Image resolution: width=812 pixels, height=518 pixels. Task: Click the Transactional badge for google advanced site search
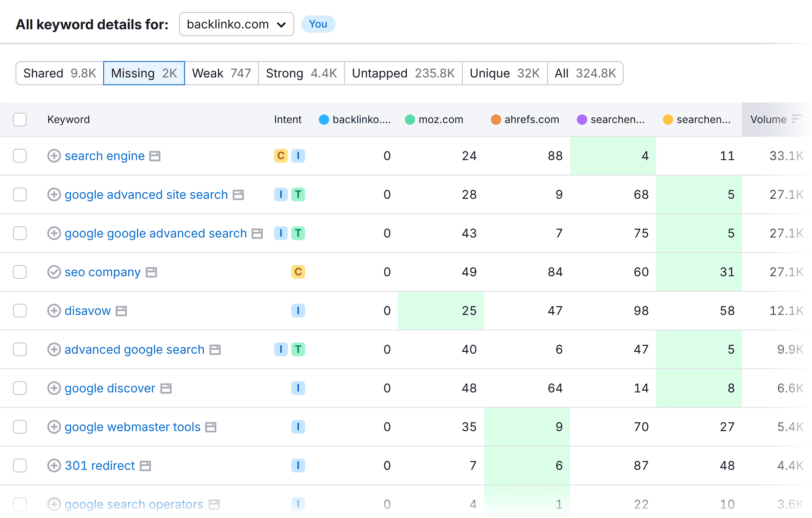(298, 194)
